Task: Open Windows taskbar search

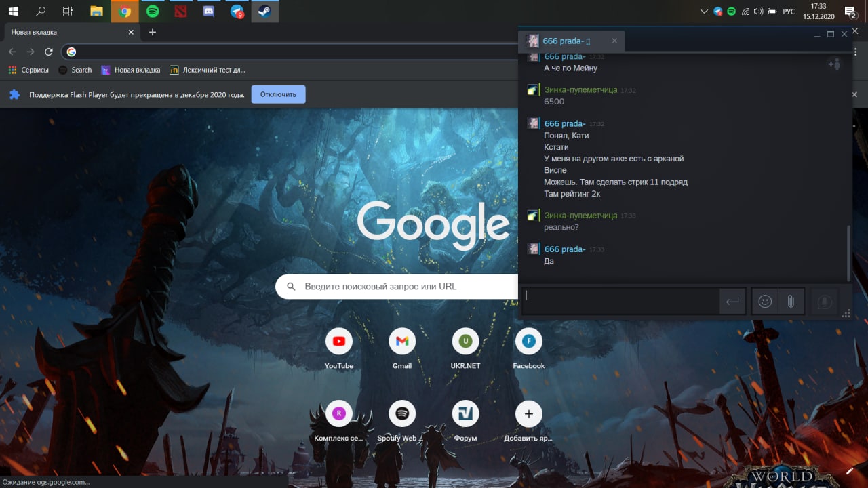Action: tap(41, 11)
